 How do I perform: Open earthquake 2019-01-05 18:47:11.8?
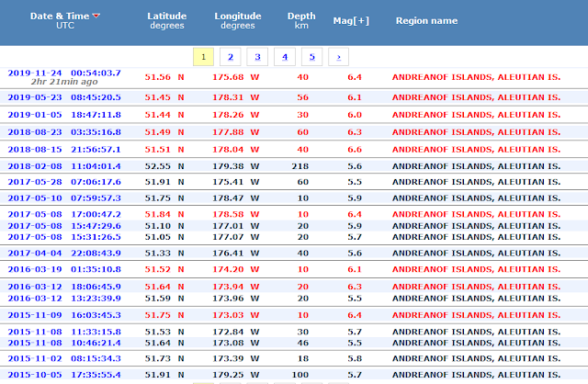[64, 115]
